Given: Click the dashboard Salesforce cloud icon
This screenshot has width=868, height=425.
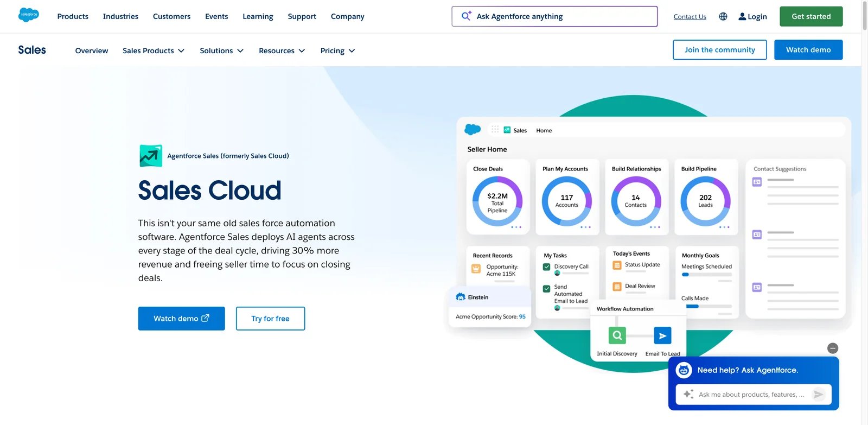Looking at the screenshot, I should pos(473,129).
